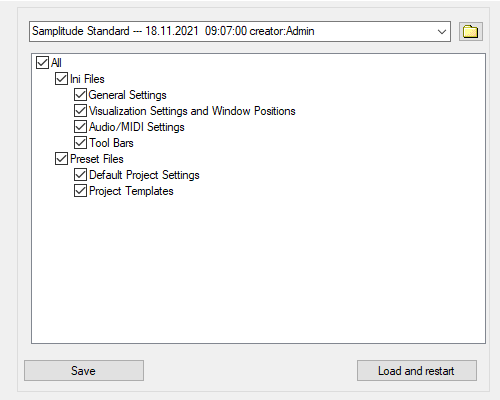Select the Preset Files tree label

point(97,159)
